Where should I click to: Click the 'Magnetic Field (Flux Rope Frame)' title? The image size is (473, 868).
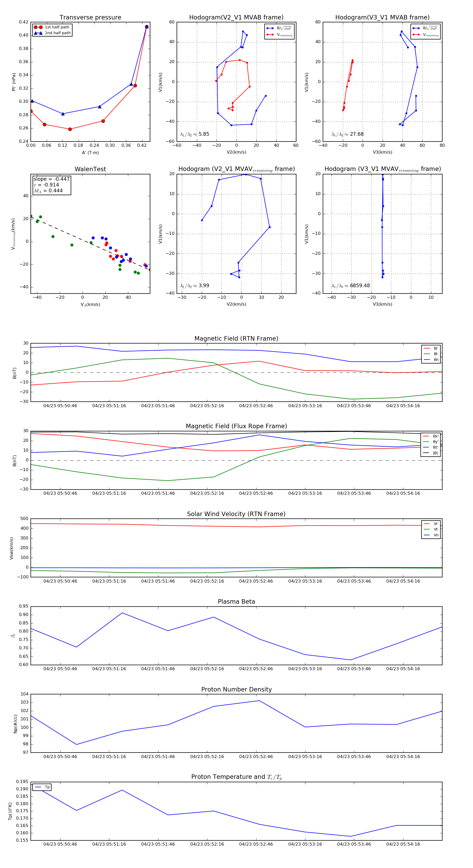[x=236, y=426]
